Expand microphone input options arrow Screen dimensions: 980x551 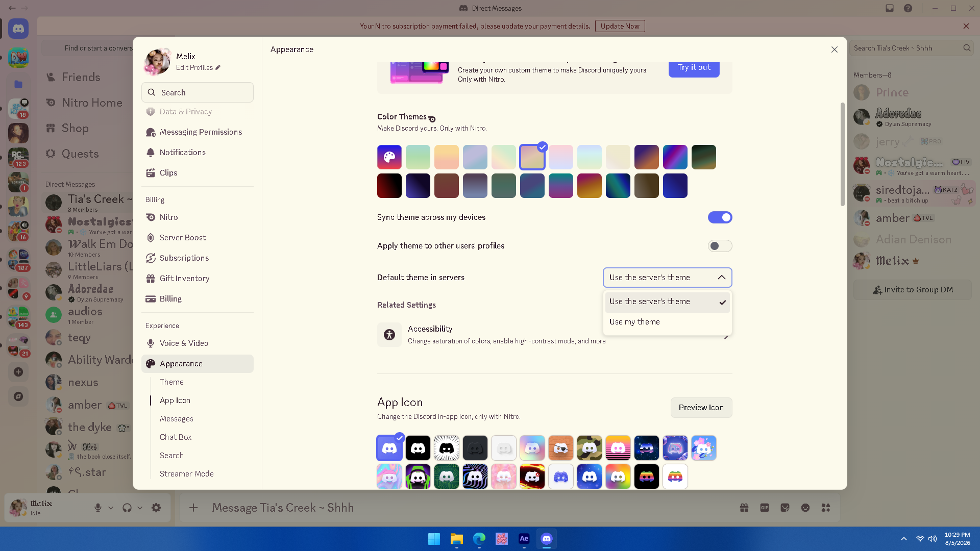click(x=111, y=508)
